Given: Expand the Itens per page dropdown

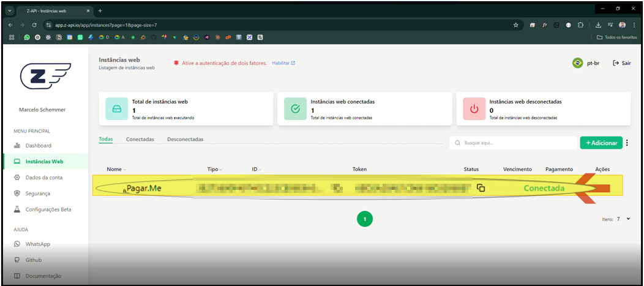Looking at the screenshot, I should pos(623,219).
